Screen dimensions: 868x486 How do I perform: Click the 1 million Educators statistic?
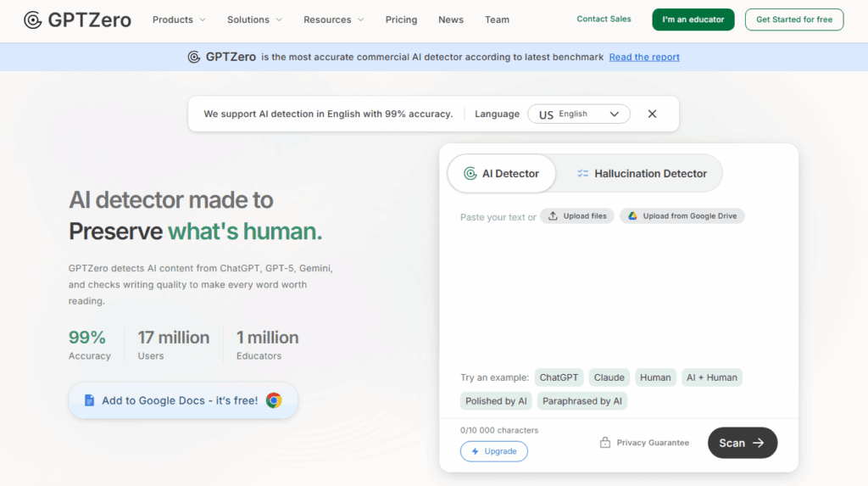tap(267, 344)
